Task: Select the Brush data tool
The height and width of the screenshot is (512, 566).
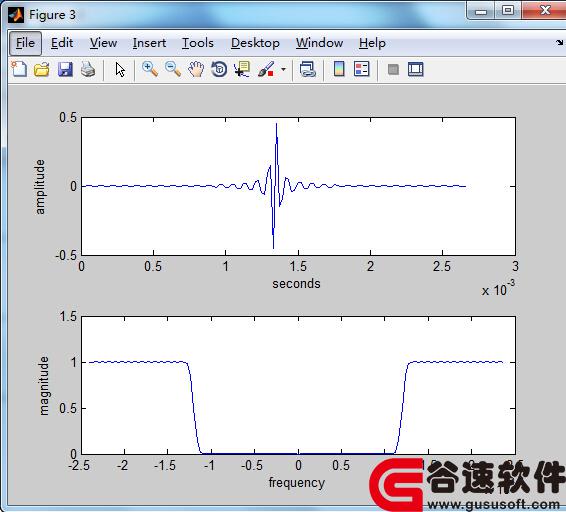Action: pyautogui.click(x=266, y=69)
